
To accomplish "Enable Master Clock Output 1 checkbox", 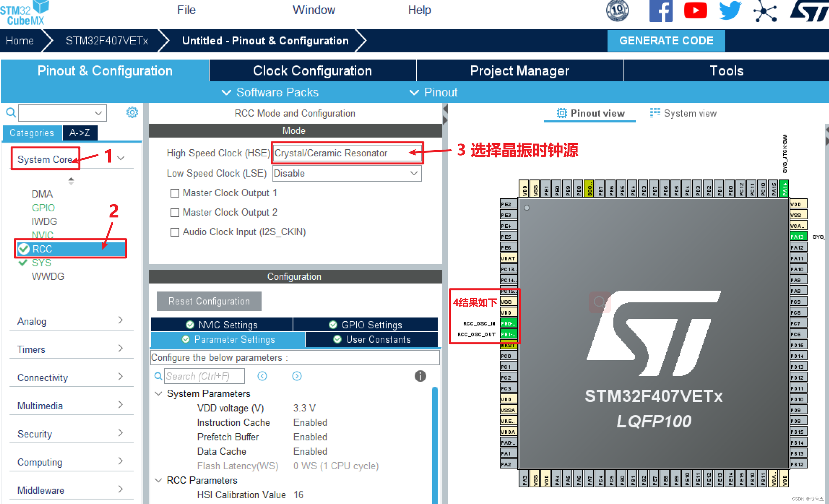I will pos(175,193).
